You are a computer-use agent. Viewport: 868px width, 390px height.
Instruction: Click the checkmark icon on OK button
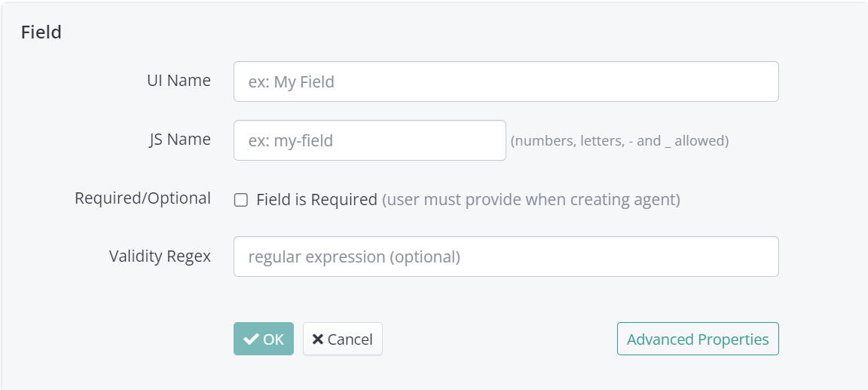coord(252,339)
